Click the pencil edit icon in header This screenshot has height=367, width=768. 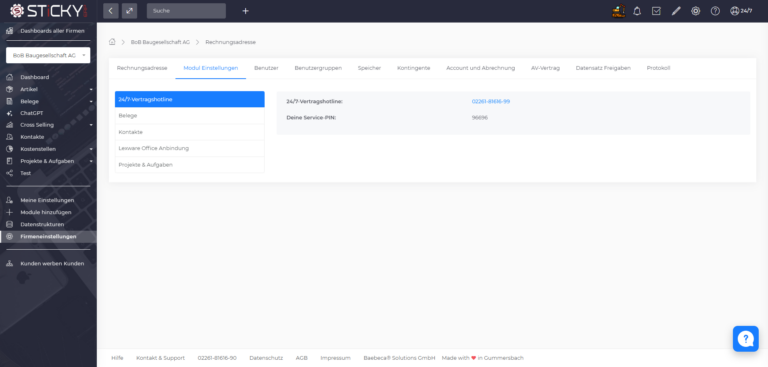click(676, 11)
